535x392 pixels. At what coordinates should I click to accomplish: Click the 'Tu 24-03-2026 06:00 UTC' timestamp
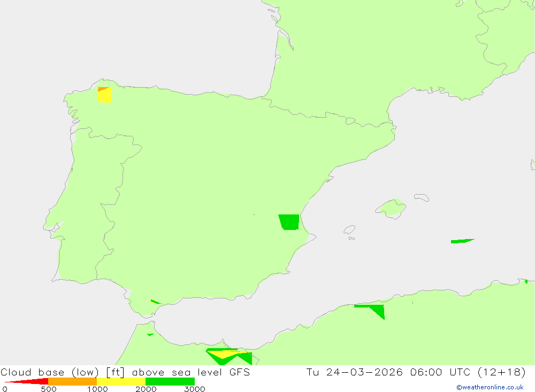coord(389,372)
